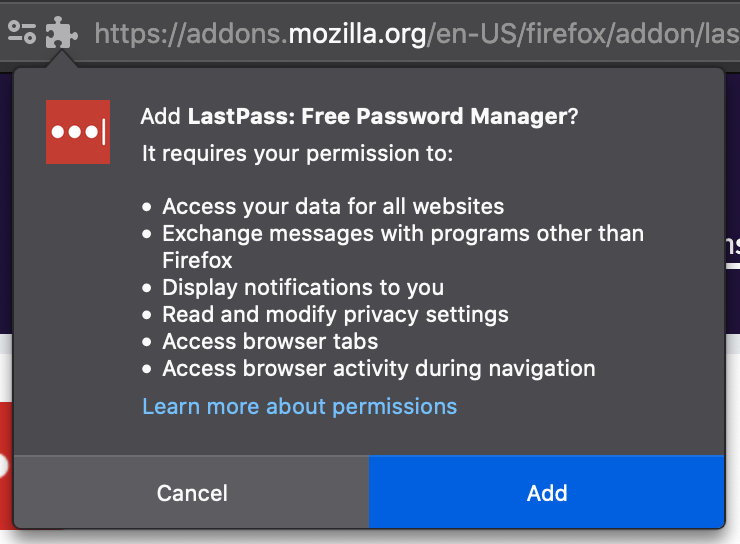The image size is (740, 544).
Task: Click the 'It requires your permission to' text
Action: (297, 153)
